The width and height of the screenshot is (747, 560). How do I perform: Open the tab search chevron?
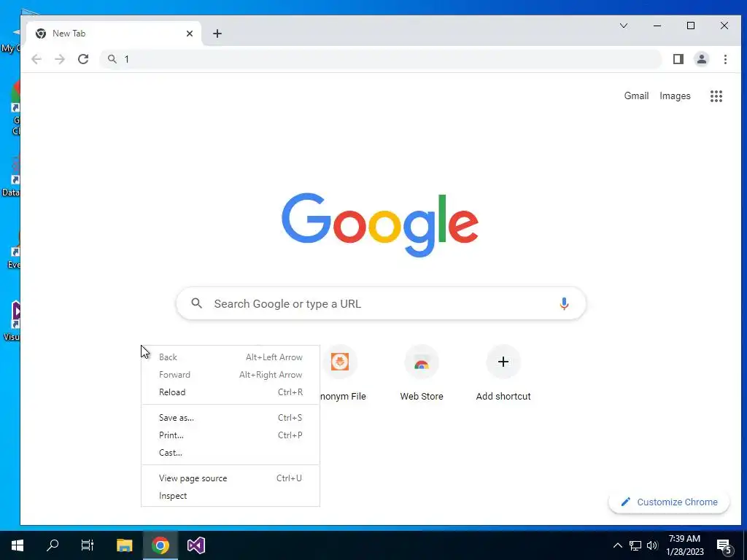(624, 26)
